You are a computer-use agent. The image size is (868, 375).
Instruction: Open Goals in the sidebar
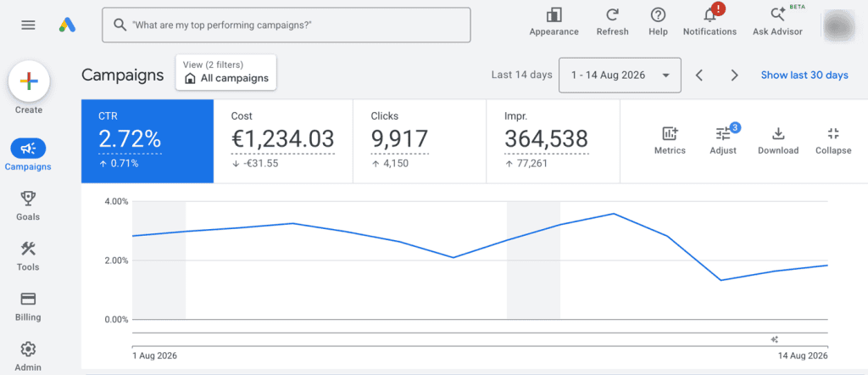click(28, 205)
